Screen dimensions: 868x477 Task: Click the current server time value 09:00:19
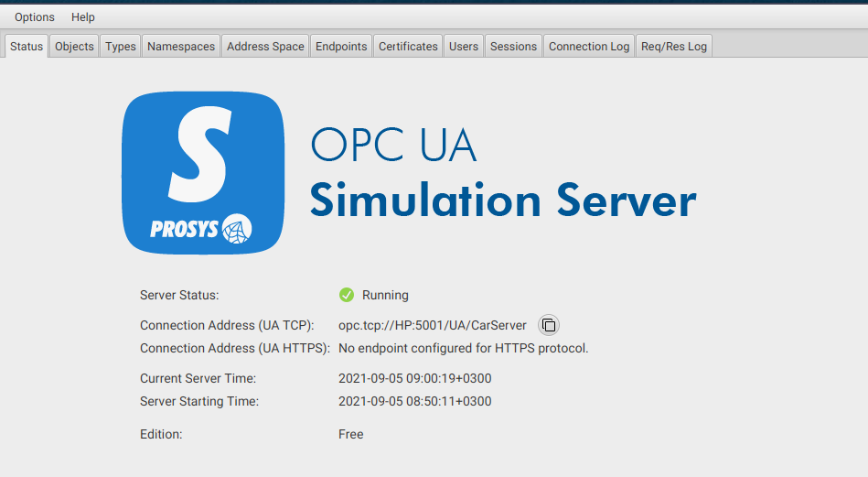[414, 378]
